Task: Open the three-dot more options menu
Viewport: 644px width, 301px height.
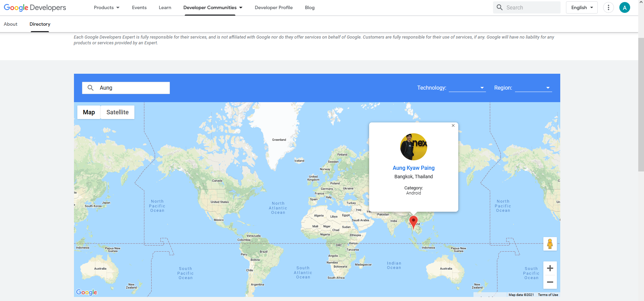Action: pyautogui.click(x=608, y=7)
